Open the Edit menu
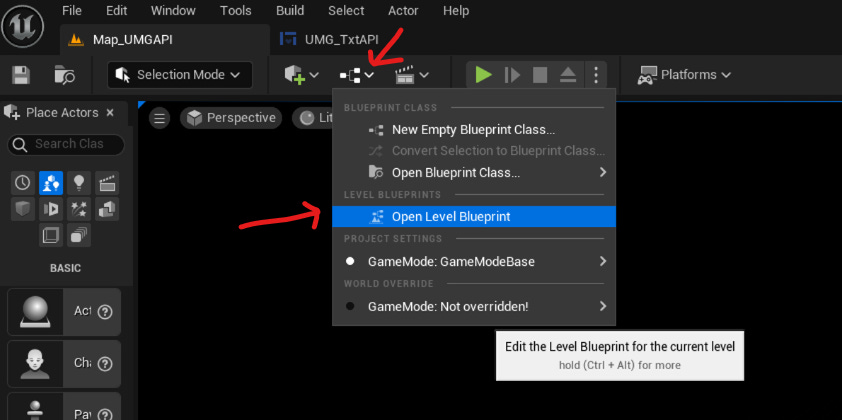Viewport: 842px width, 420px height. [117, 11]
